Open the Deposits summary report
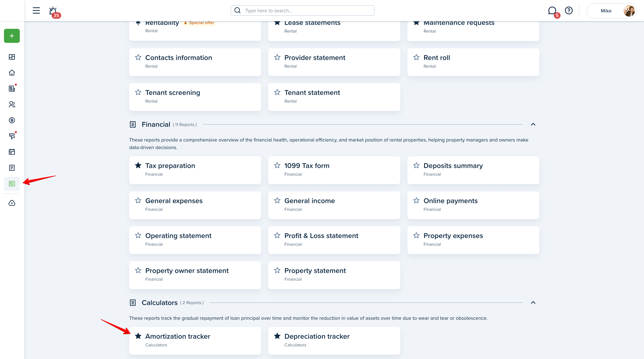This screenshot has width=644, height=359. [473, 170]
